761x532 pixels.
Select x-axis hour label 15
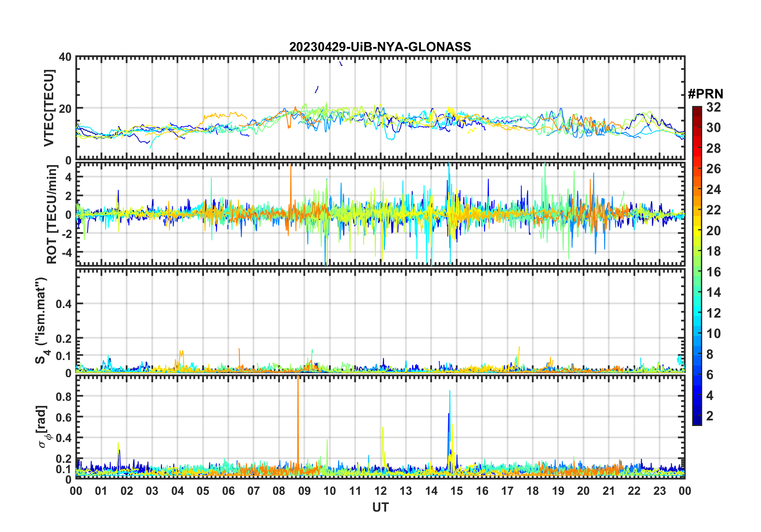[457, 491]
